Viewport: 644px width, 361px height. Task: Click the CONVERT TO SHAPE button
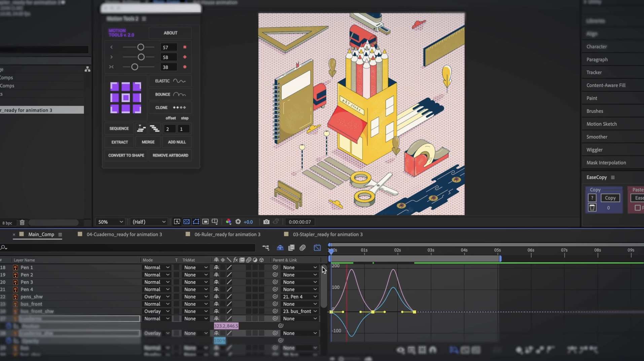tap(126, 155)
